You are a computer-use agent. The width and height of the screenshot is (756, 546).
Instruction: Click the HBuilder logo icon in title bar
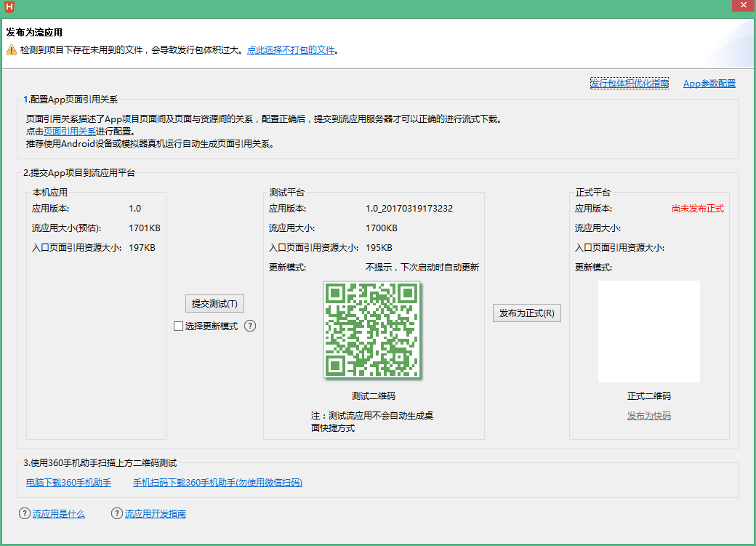point(9,7)
